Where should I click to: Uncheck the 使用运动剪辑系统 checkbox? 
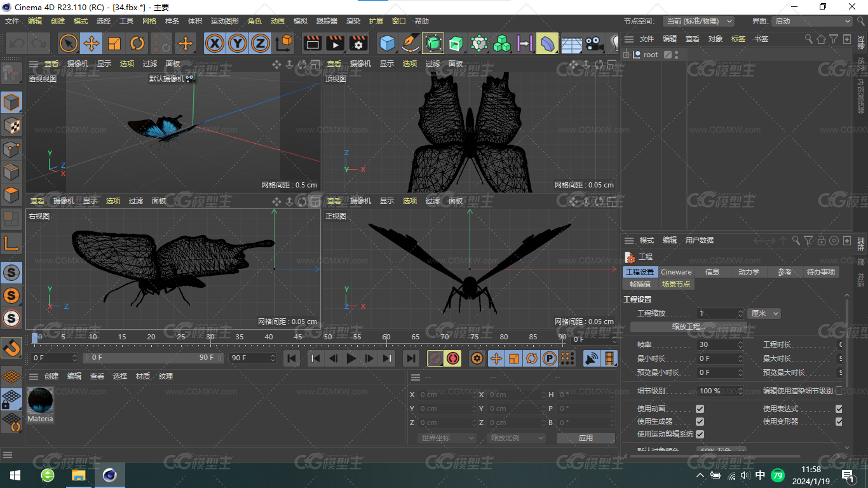tap(700, 434)
